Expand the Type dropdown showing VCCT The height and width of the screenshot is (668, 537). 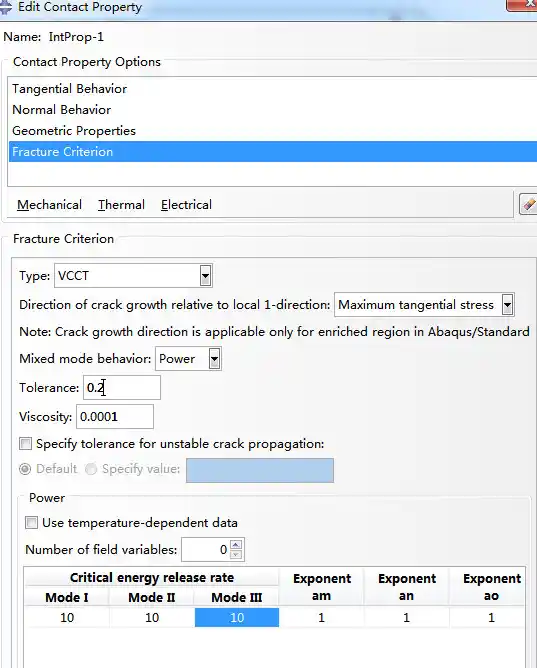click(x=205, y=276)
